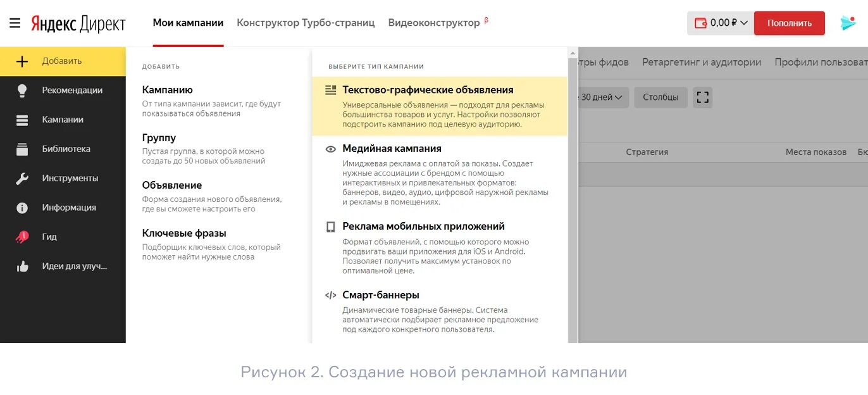The height and width of the screenshot is (395, 868).
Task: Click the scrollbar up arrow
Action: (x=573, y=53)
